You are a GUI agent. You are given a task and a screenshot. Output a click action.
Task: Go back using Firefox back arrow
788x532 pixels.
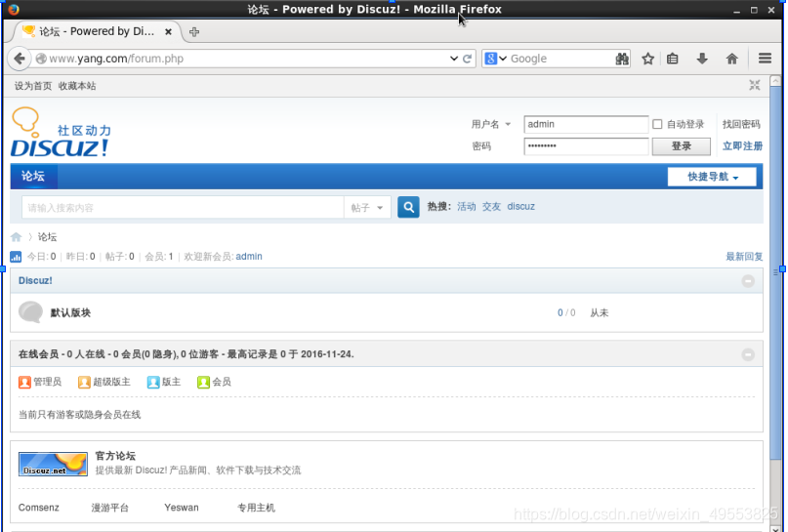20,59
